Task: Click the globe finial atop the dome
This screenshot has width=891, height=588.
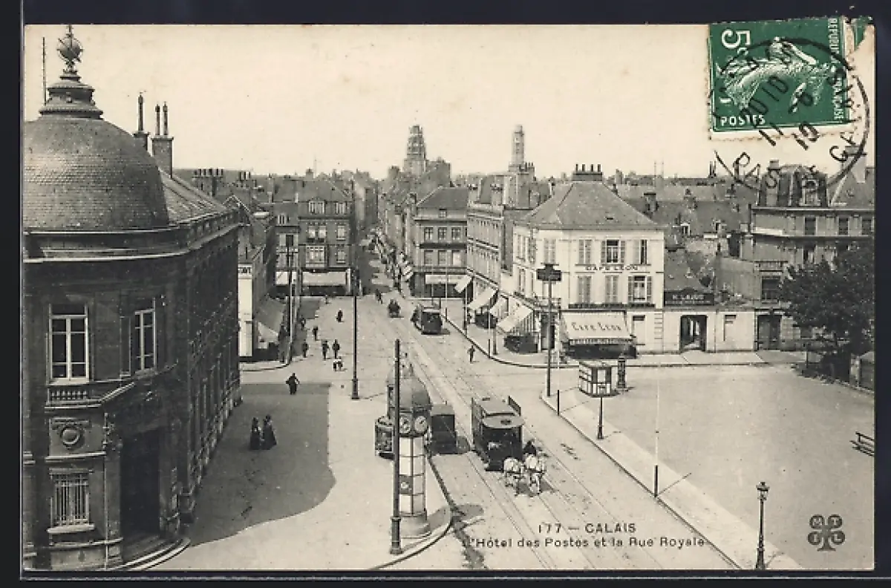Action: [70, 49]
